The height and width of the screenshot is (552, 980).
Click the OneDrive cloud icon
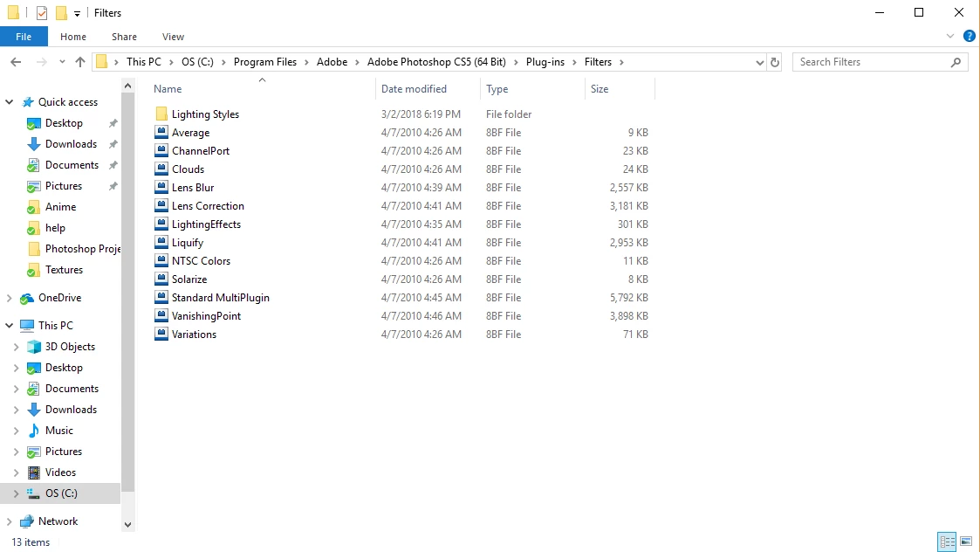(x=27, y=298)
